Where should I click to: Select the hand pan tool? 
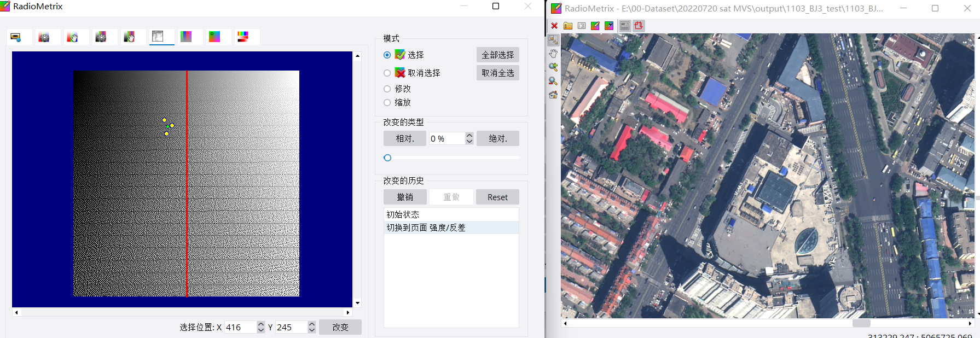(x=553, y=54)
